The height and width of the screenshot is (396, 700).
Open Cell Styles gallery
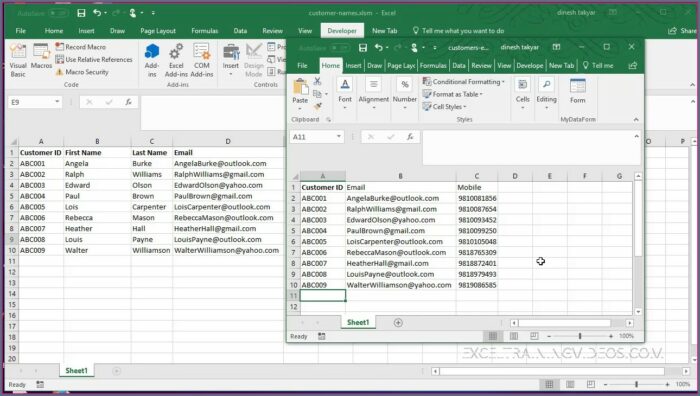click(444, 107)
